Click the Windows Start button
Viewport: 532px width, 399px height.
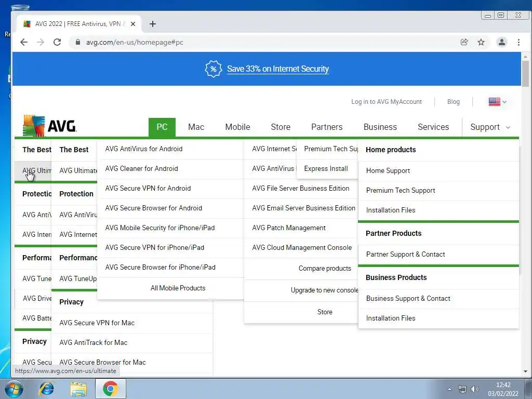14,389
